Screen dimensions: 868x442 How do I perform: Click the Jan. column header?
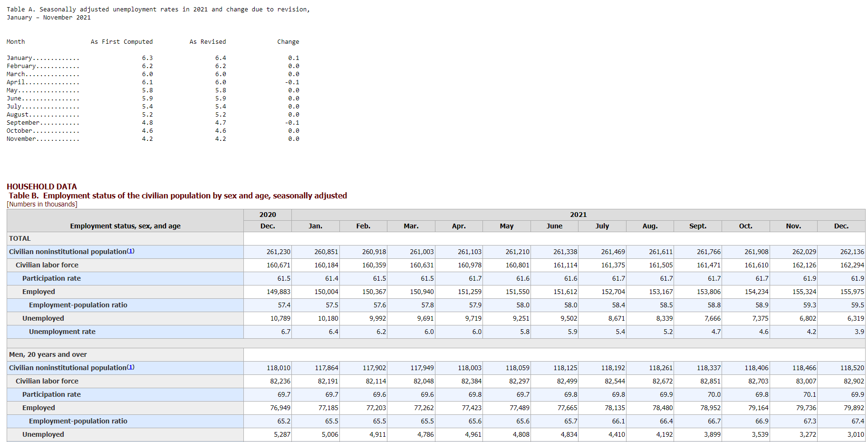(315, 226)
